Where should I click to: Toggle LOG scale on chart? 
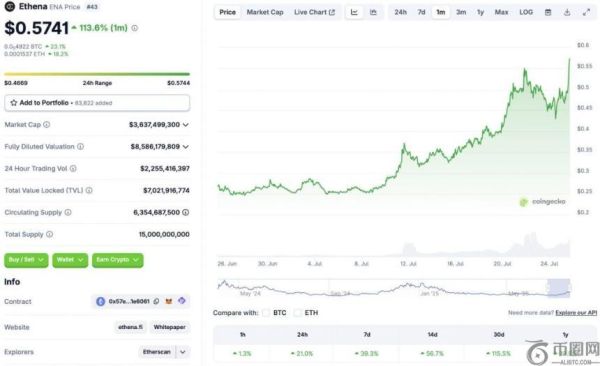tap(526, 12)
